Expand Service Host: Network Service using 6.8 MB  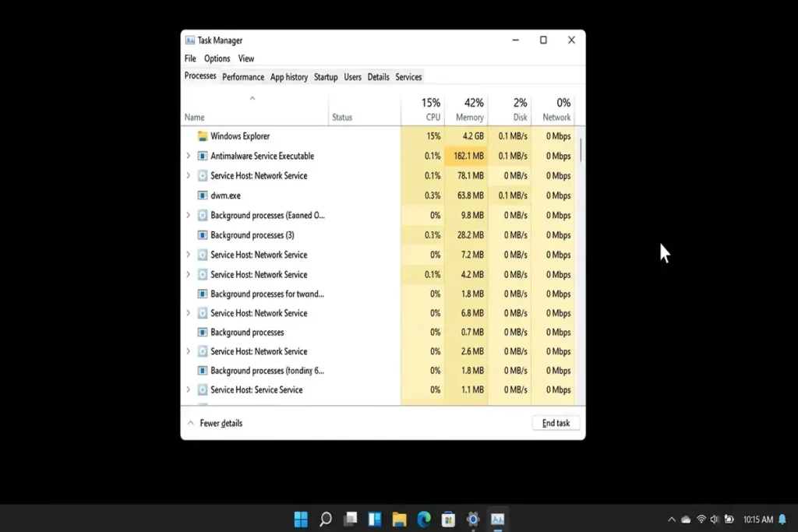tap(189, 313)
